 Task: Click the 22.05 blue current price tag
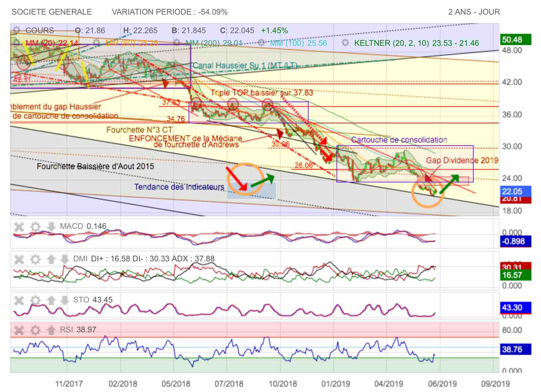[x=516, y=191]
